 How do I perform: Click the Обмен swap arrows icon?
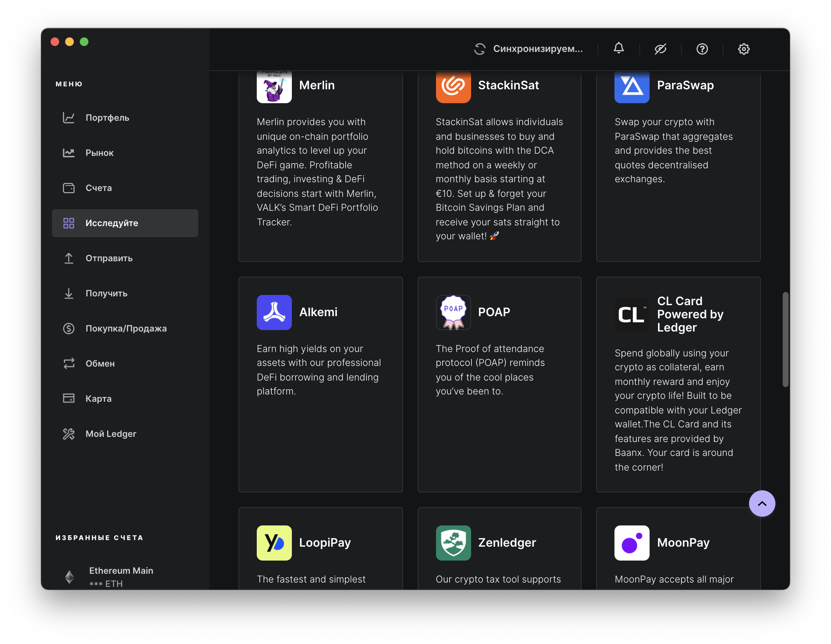point(68,363)
